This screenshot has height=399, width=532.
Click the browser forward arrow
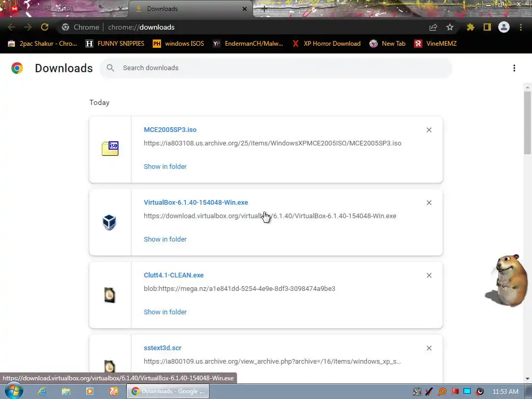click(x=28, y=27)
